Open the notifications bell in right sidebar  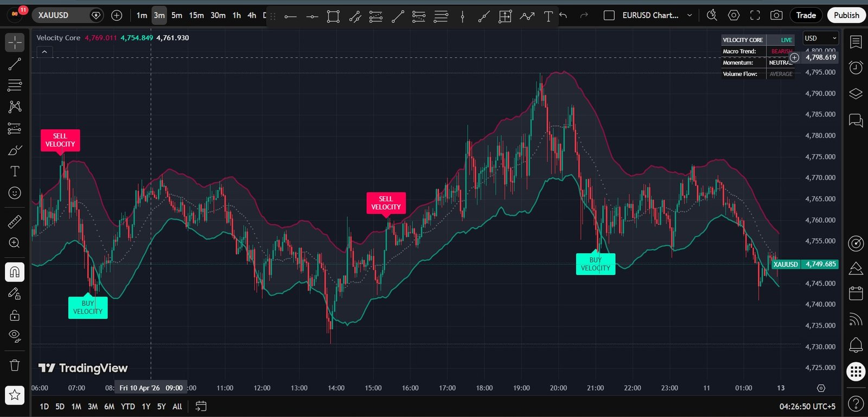click(856, 344)
